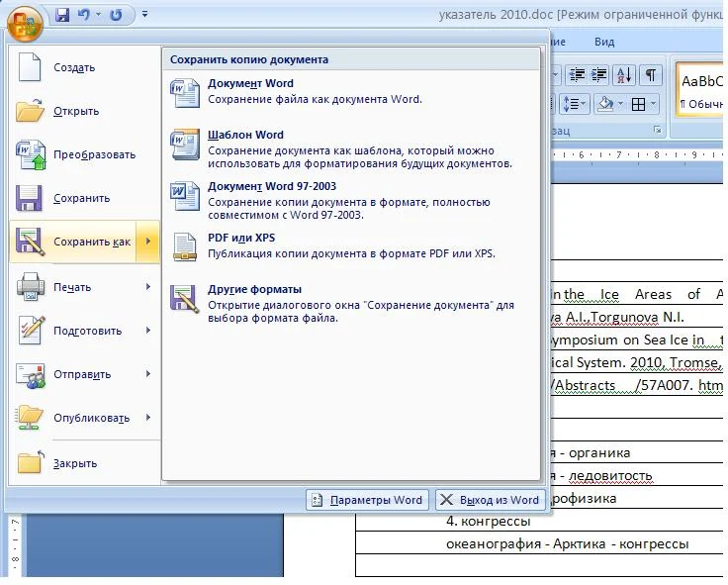Expand the Отправить submenu arrow
The height and width of the screenshot is (585, 728).
point(148,374)
